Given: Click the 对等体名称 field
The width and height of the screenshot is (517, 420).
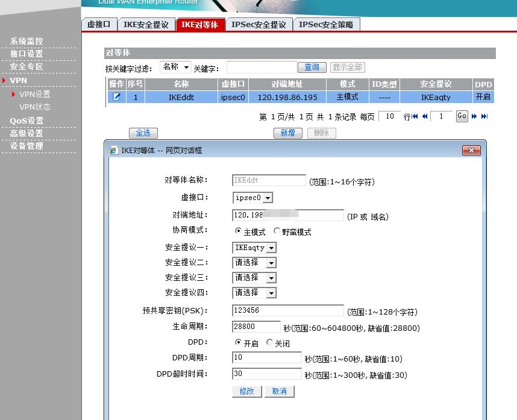Looking at the screenshot, I should click(x=269, y=180).
